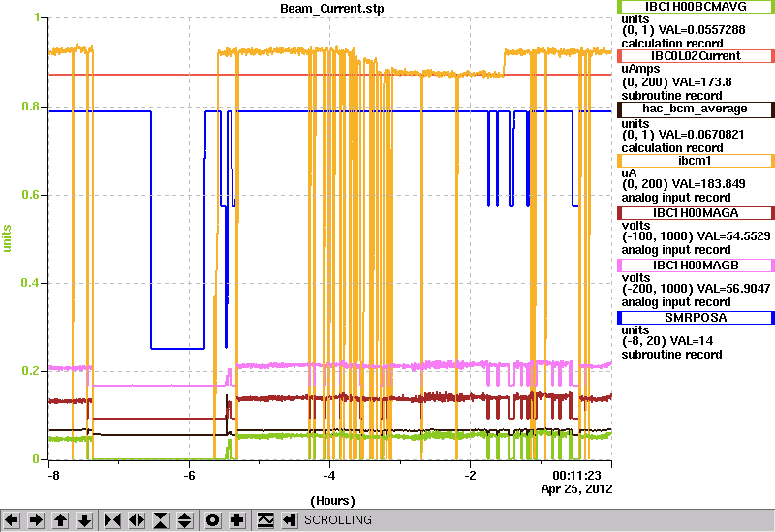This screenshot has height=532, width=775.
Task: Click the -2 x-axis tick label
Action: coord(470,476)
